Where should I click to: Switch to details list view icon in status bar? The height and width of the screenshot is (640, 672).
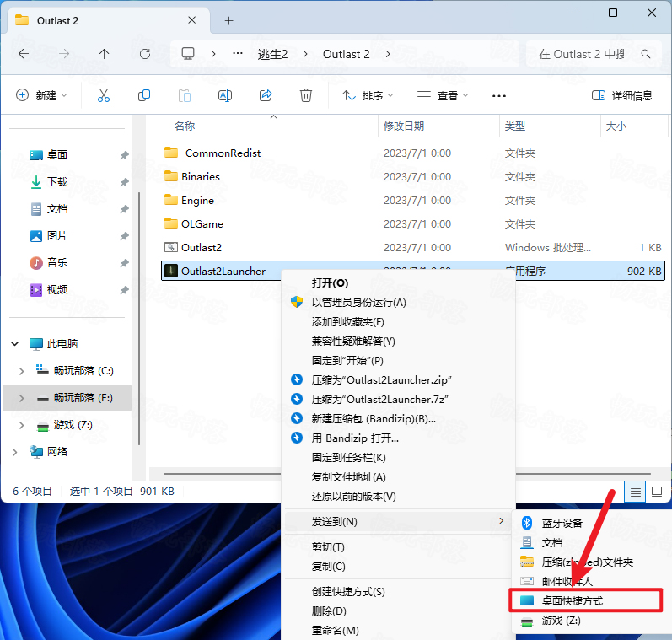tap(635, 492)
